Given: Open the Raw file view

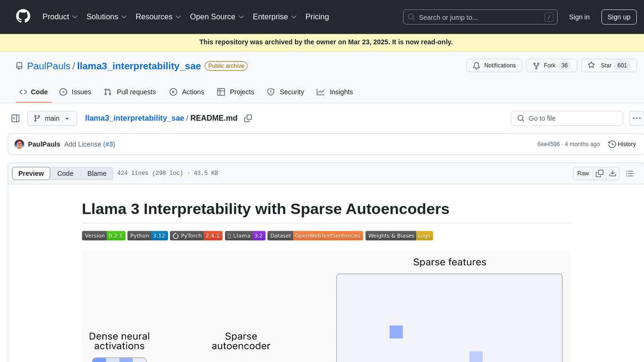Looking at the screenshot, I should (x=583, y=173).
